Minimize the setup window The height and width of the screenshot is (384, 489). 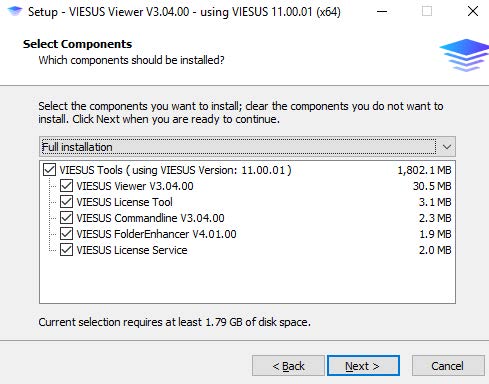click(x=382, y=11)
